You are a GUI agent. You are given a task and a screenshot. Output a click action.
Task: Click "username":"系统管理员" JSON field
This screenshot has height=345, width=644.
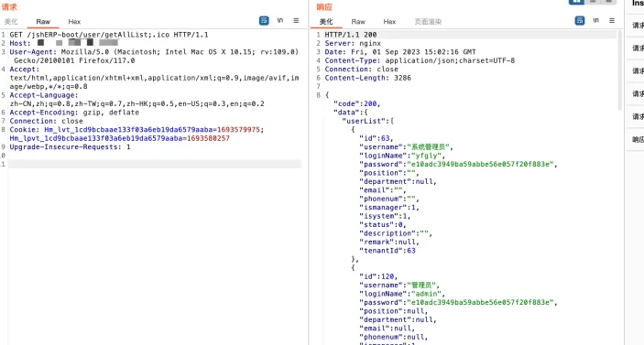[x=406, y=146]
